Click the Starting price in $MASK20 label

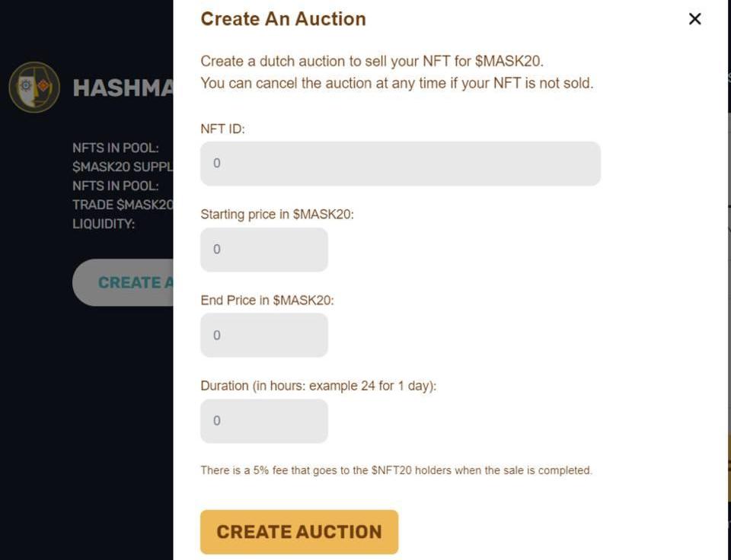(277, 215)
